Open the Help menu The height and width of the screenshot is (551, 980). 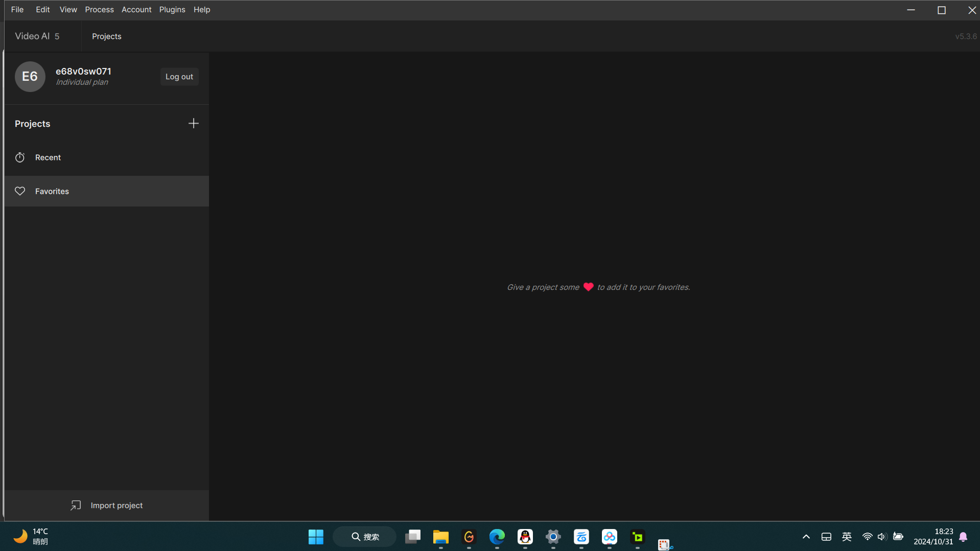point(201,10)
